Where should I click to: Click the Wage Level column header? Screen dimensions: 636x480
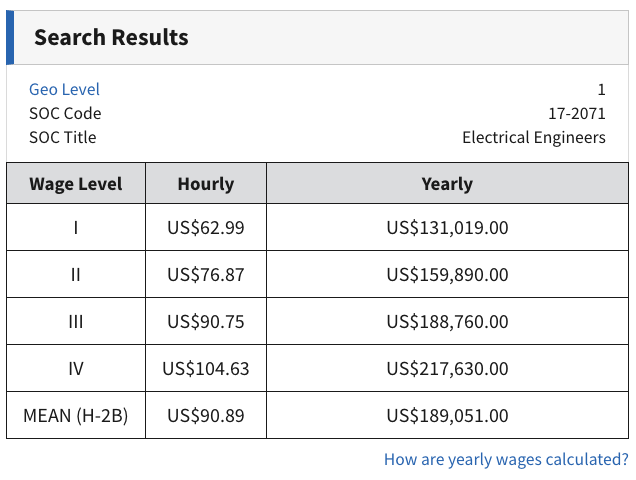pos(76,184)
